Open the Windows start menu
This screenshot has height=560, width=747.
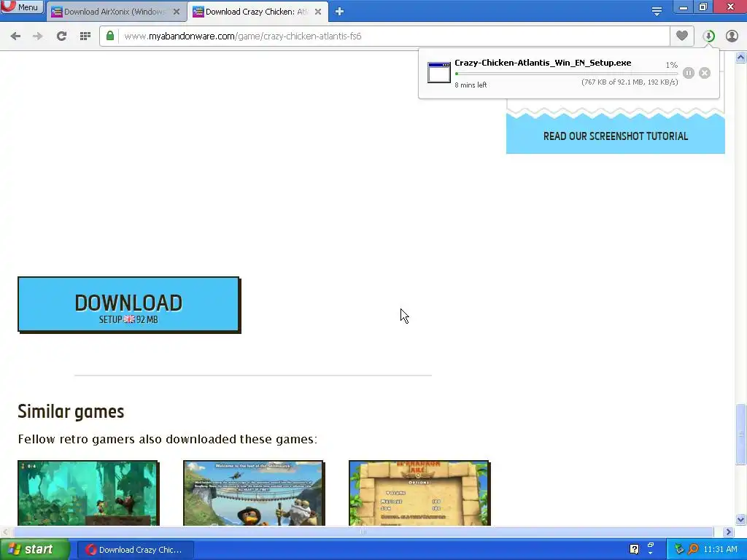coord(35,549)
